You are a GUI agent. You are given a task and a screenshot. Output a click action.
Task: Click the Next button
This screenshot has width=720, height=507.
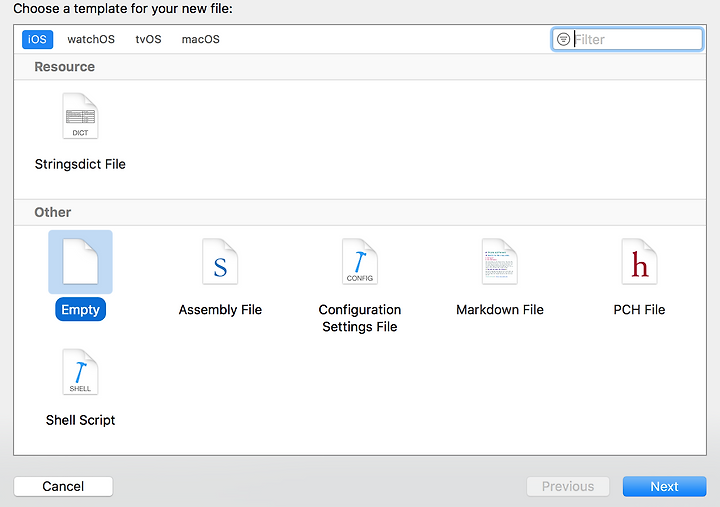(x=664, y=486)
